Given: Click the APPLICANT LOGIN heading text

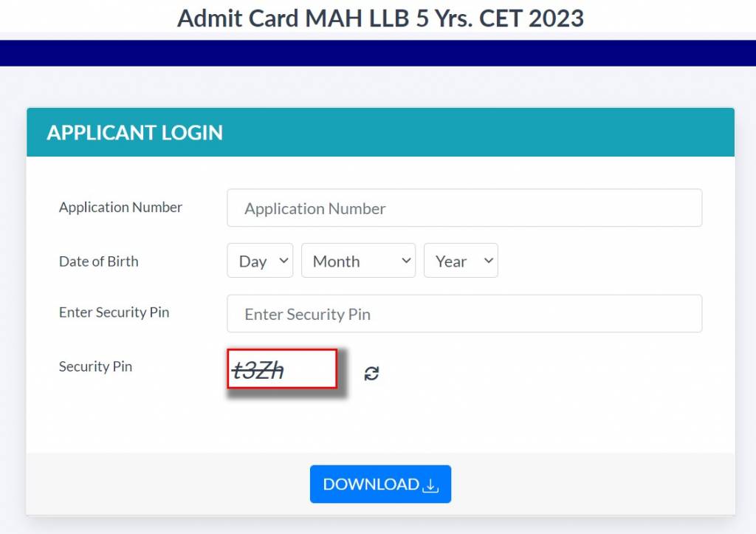Looking at the screenshot, I should coord(134,133).
